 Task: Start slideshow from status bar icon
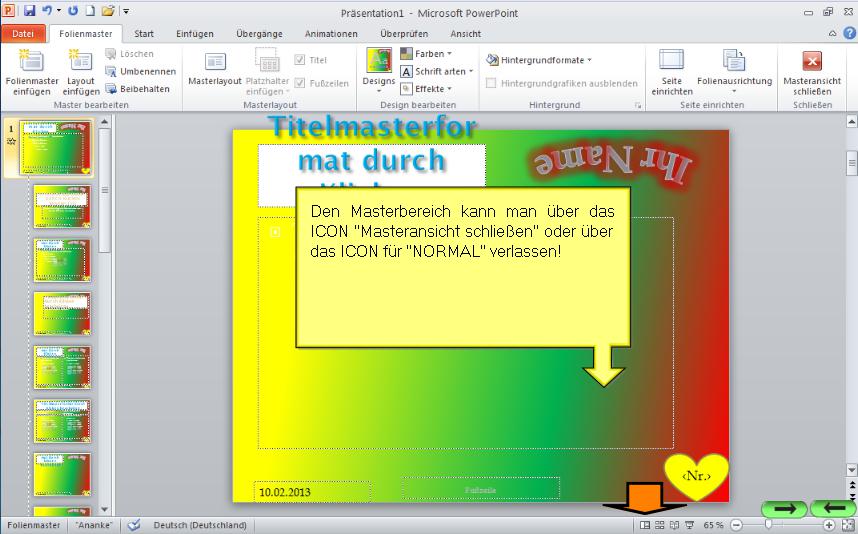pos(689,525)
